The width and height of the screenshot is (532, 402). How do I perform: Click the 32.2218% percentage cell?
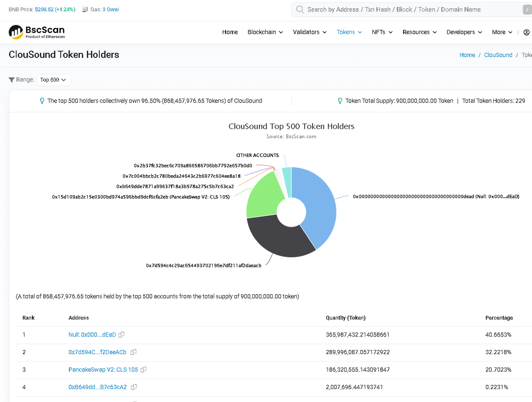coord(498,352)
